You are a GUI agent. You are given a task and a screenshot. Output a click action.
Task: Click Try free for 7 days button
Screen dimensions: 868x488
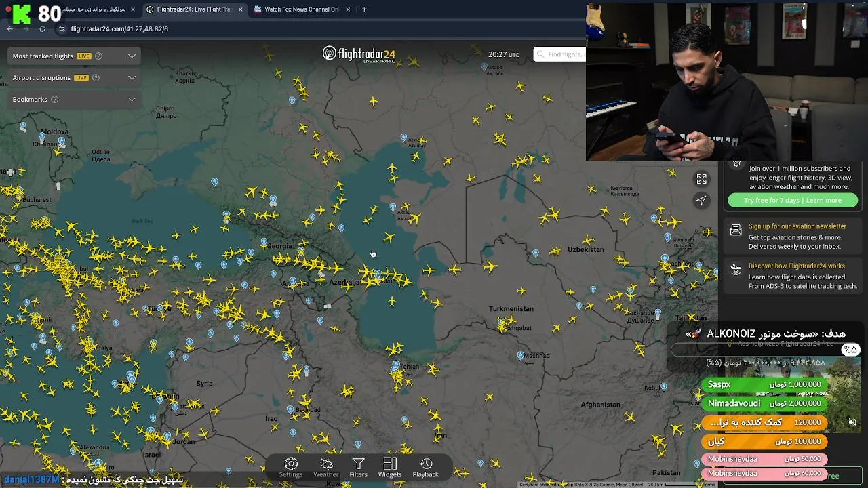[793, 200]
